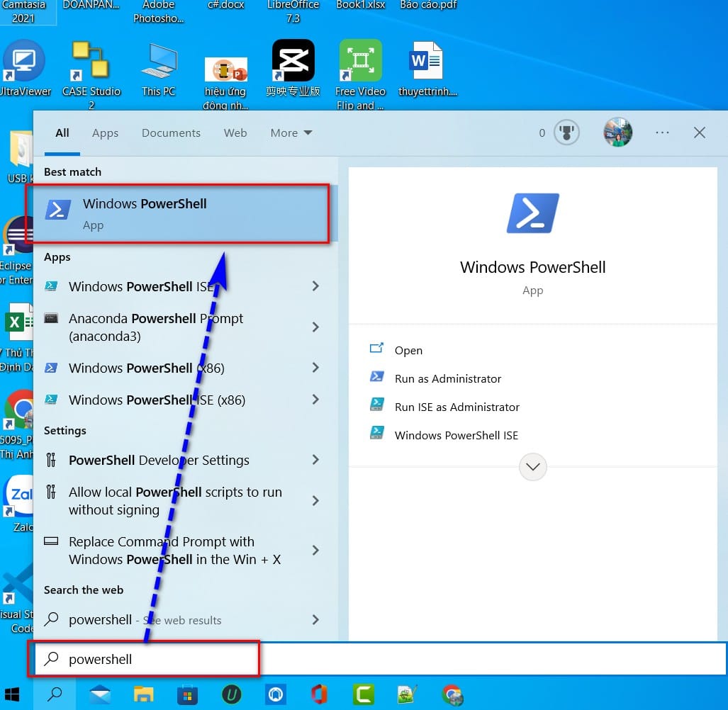Switch to the Documents tab
This screenshot has height=710, width=728.
click(171, 133)
